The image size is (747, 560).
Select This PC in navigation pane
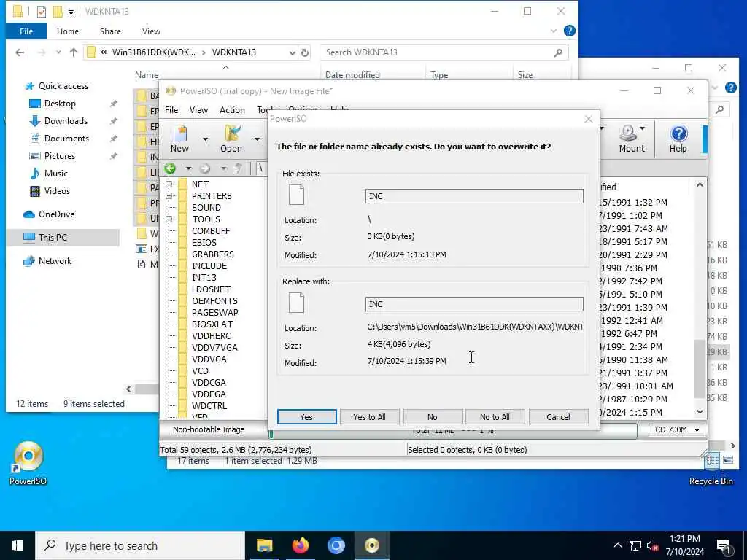(53, 237)
